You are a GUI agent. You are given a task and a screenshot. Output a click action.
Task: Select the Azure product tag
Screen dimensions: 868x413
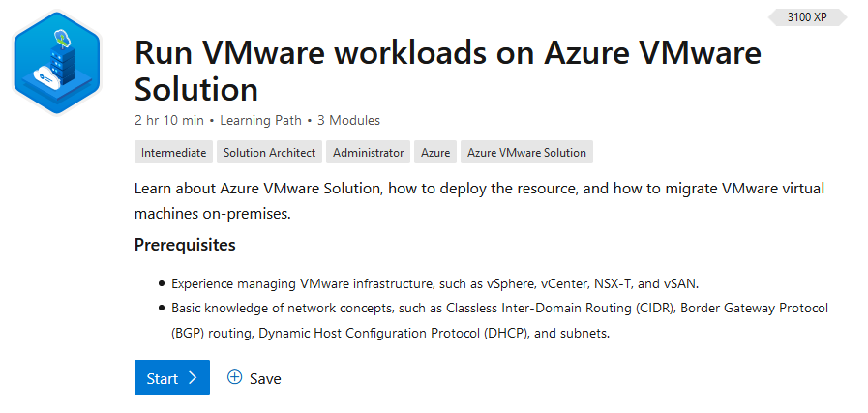(435, 152)
